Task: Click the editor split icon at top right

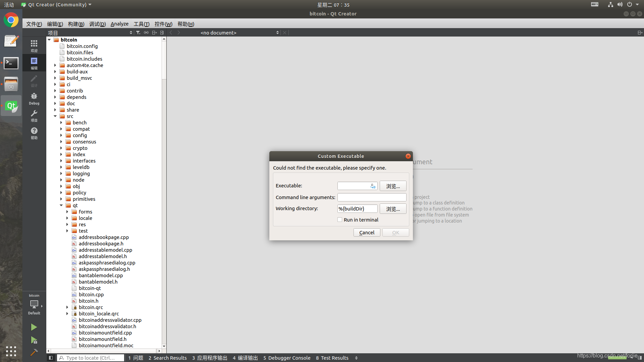Action: (640, 33)
